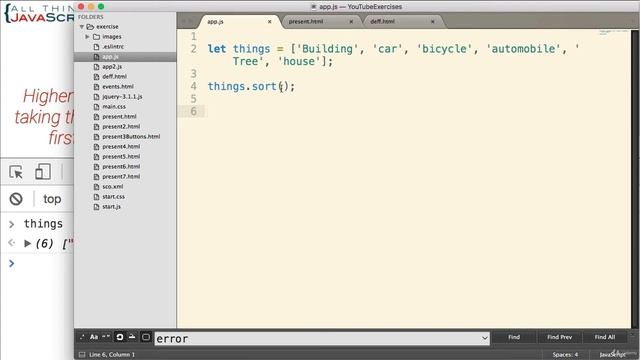Viewport: 640px width, 360px height.
Task: Open present2.html in the sidebar
Action: tap(121, 127)
